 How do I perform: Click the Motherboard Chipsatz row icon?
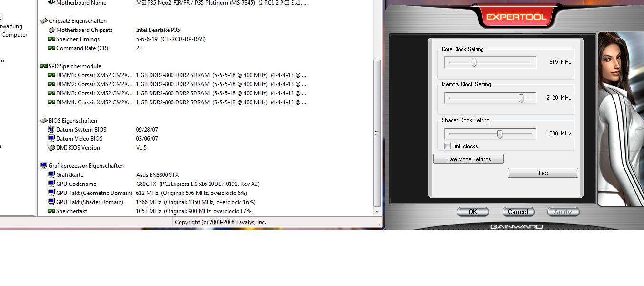[51, 30]
